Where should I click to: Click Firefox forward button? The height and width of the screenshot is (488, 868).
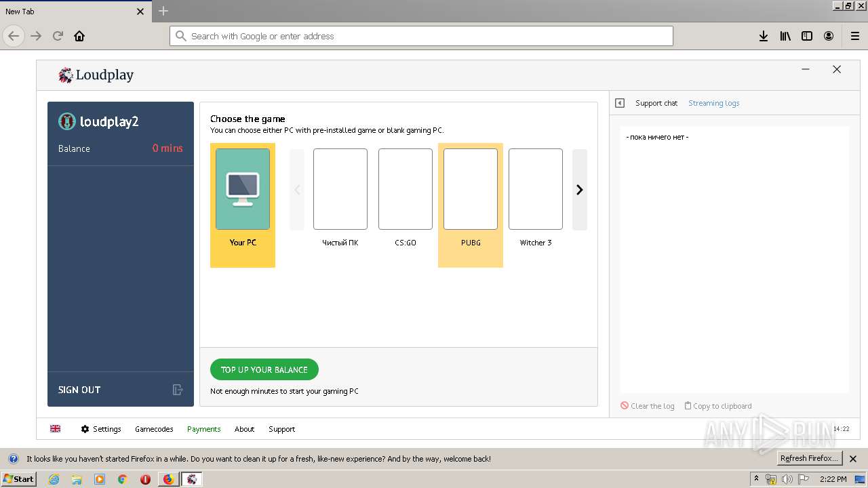tap(36, 36)
